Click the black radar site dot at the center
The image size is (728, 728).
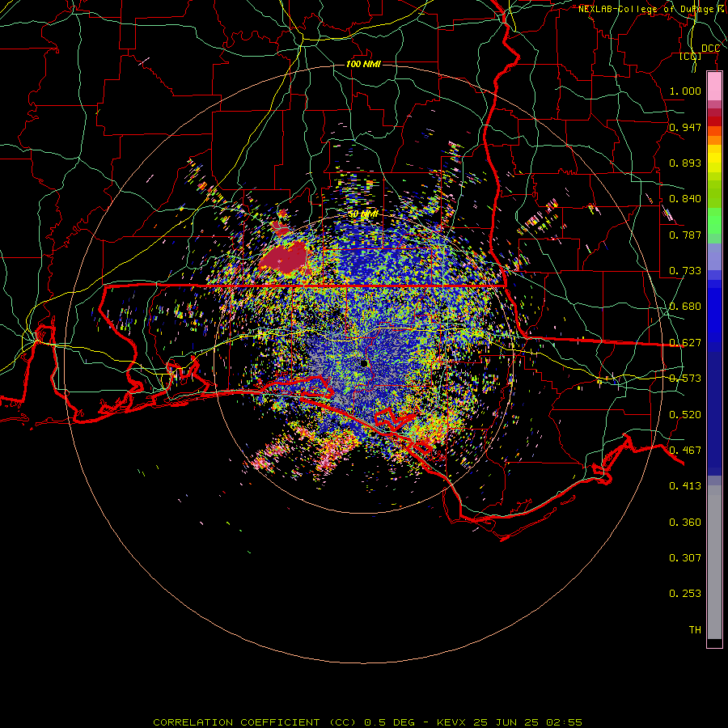[364, 363]
